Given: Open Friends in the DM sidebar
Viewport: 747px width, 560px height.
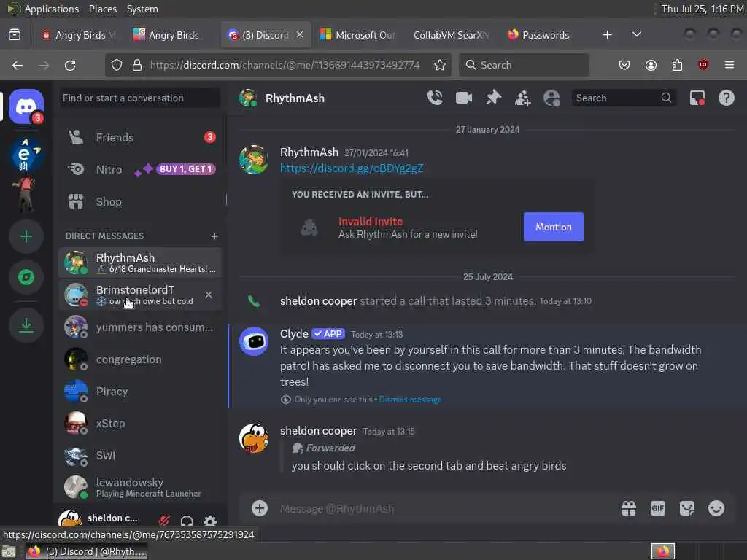Looking at the screenshot, I should click(141, 138).
